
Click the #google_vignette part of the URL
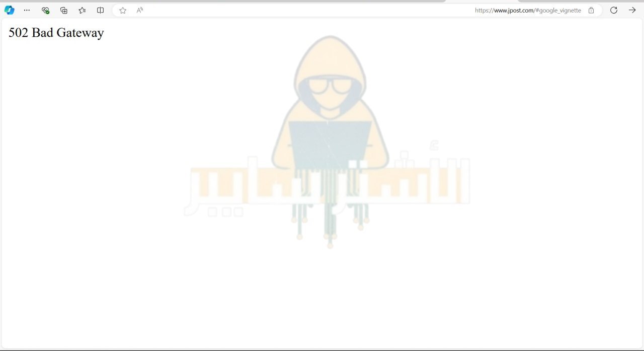(x=558, y=10)
